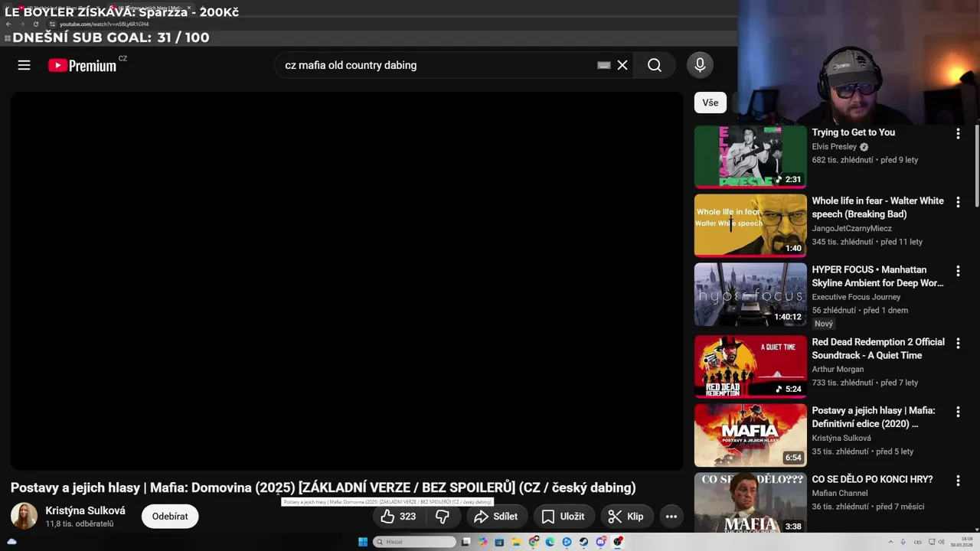The height and width of the screenshot is (551, 980).
Task: Dislike the video with thumbs down
Action: [443, 517]
